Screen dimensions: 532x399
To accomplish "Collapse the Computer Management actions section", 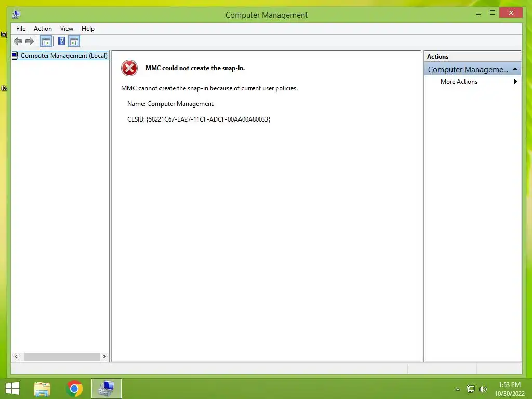I will tap(515, 69).
